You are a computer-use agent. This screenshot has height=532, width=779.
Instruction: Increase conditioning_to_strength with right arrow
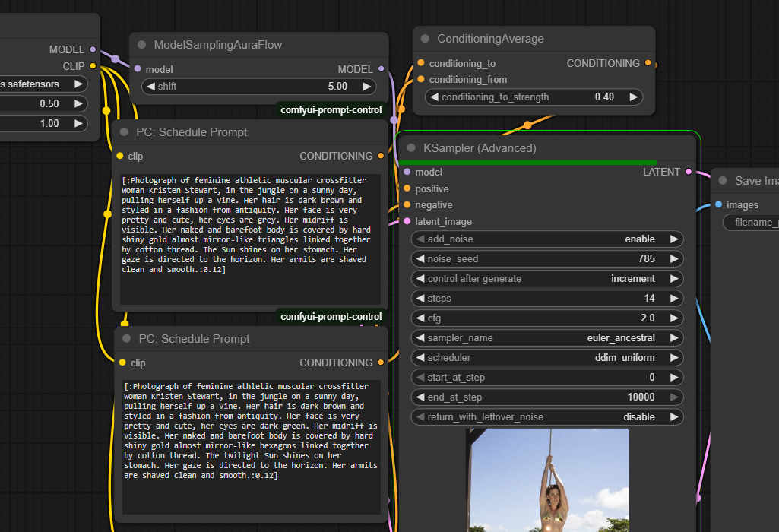(x=633, y=97)
